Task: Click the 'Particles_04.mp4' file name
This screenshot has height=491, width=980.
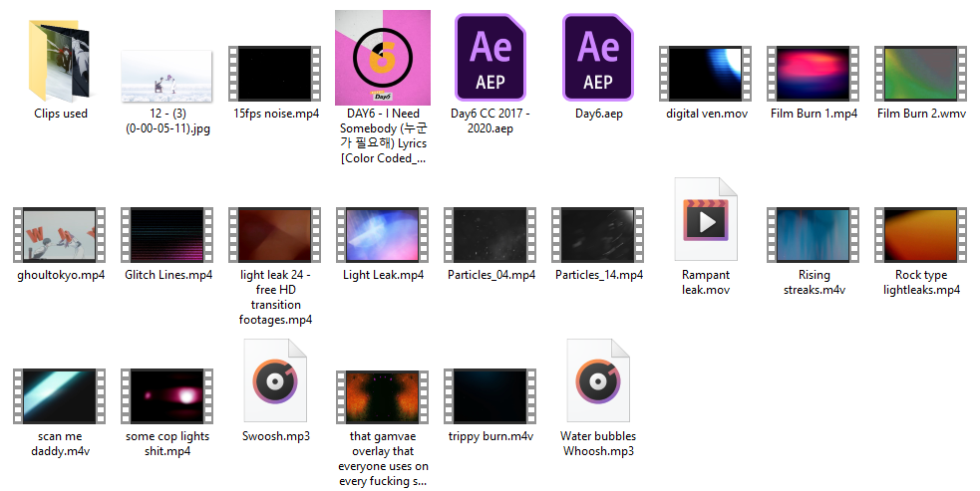Action: pyautogui.click(x=491, y=275)
